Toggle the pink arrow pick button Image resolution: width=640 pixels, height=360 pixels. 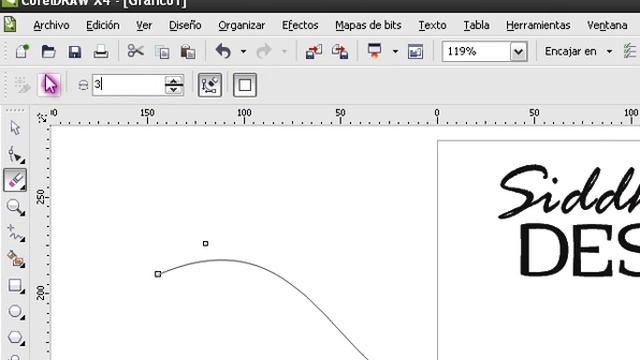(49, 85)
